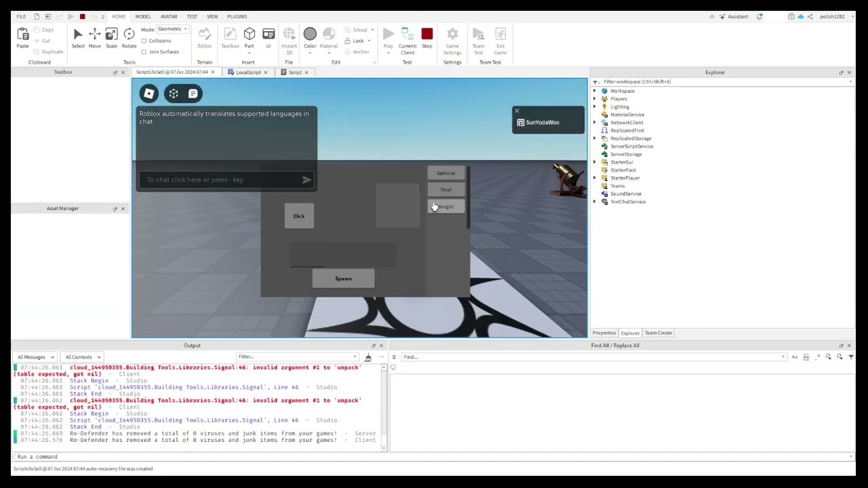Open All Messages filter dropdown

(x=35, y=357)
